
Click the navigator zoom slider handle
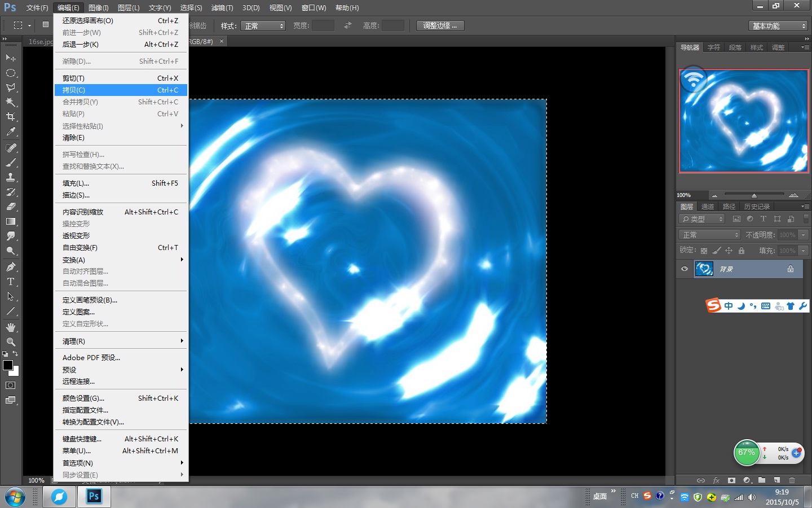pos(754,195)
